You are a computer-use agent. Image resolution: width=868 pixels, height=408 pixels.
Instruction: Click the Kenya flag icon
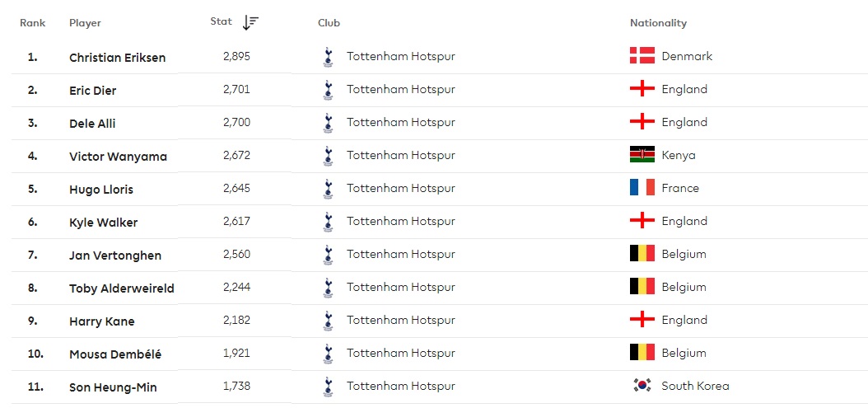[x=642, y=155]
